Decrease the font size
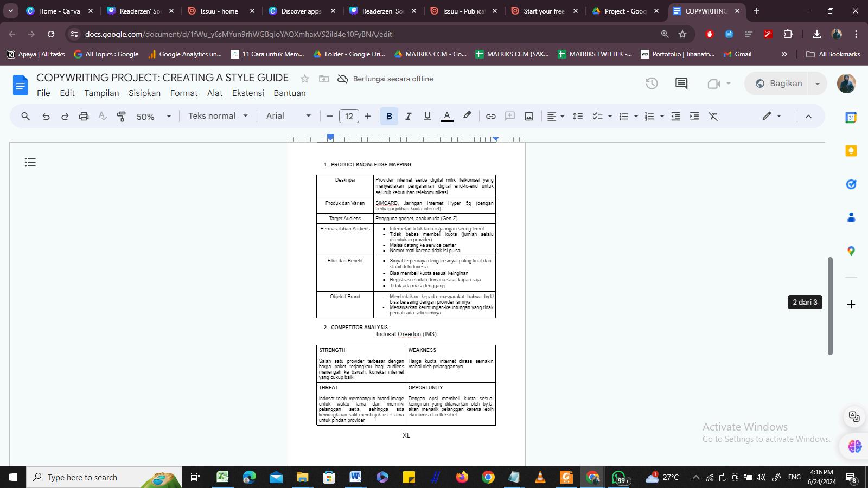This screenshot has height=488, width=868. pos(329,116)
